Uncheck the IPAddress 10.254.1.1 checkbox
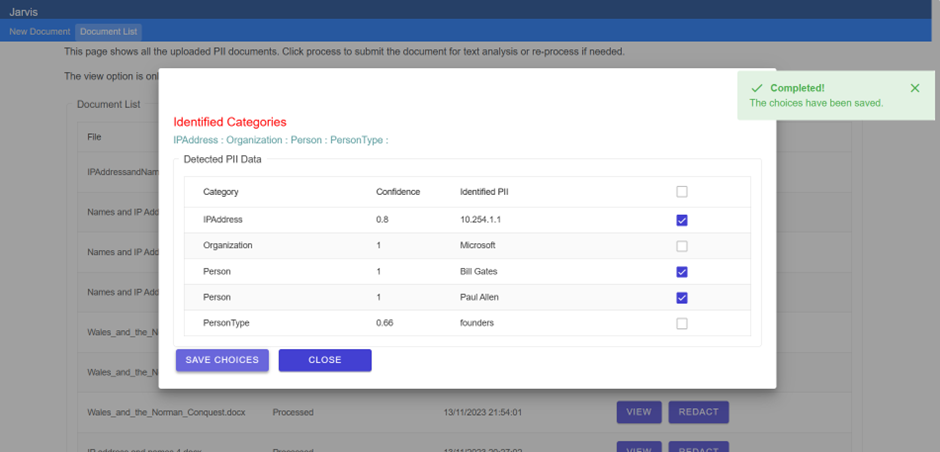Viewport: 940px width, 452px height. 682,220
